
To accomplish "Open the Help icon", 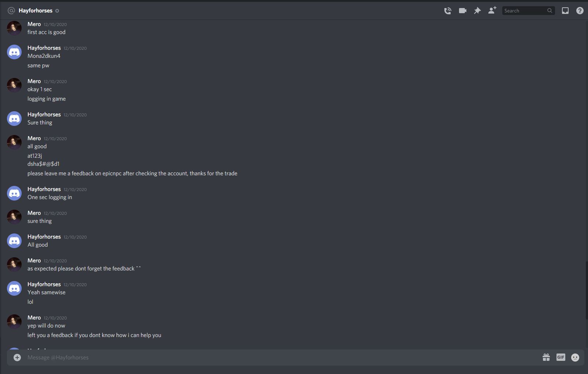I will [580, 11].
